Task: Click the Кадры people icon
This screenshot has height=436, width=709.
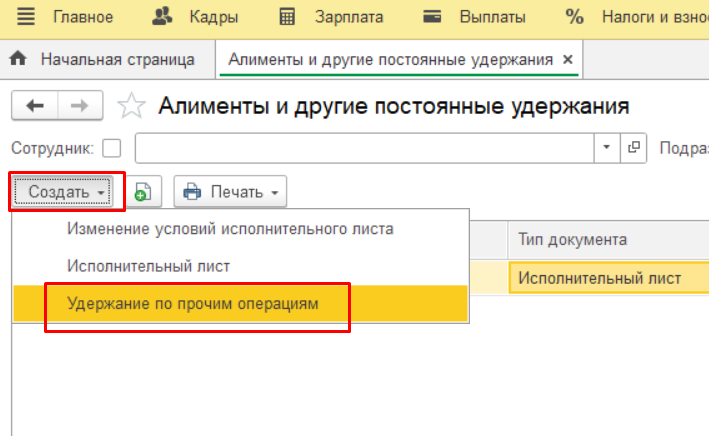Action: point(162,17)
